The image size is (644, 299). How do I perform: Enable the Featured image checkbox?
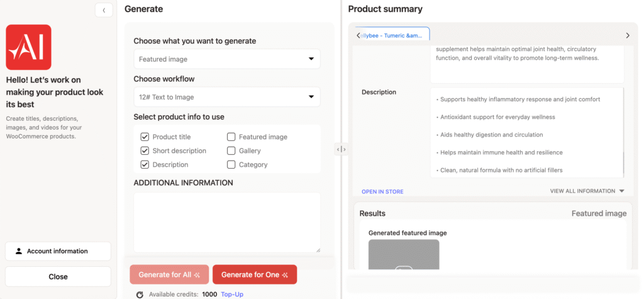[231, 137]
